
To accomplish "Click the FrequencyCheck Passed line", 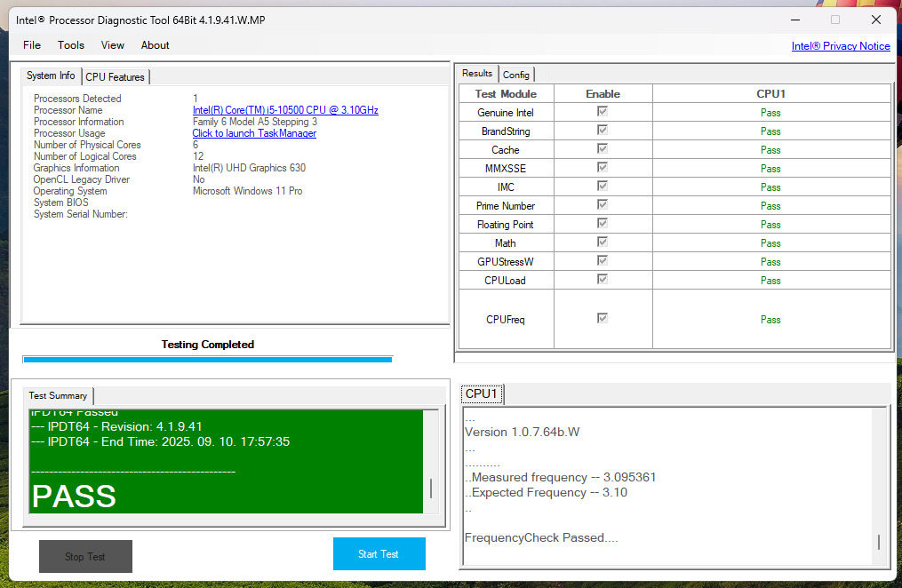I will click(541, 538).
